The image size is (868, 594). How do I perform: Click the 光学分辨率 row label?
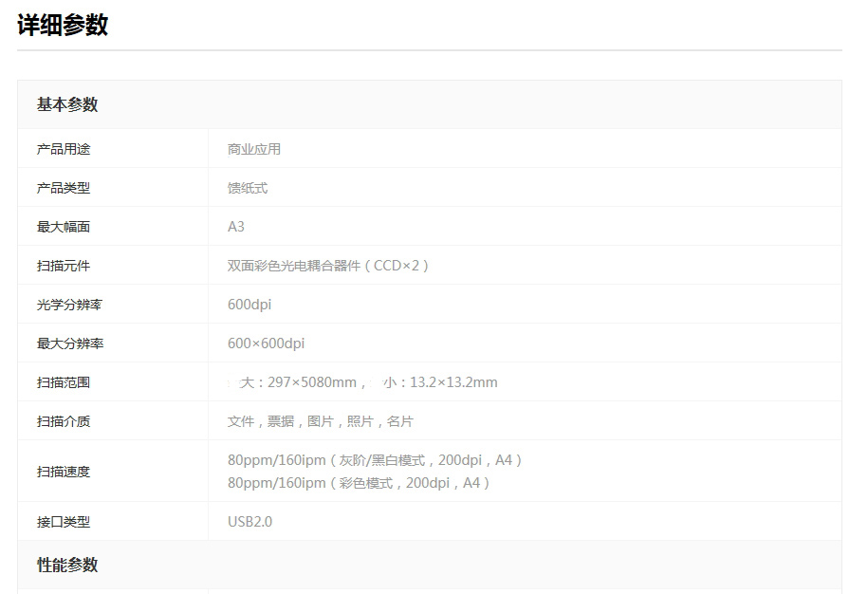point(70,305)
